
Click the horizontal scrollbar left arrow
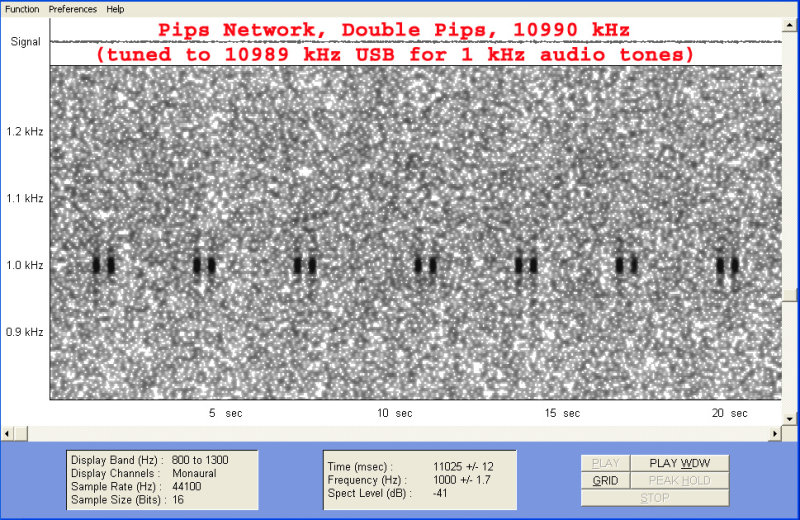click(7, 434)
